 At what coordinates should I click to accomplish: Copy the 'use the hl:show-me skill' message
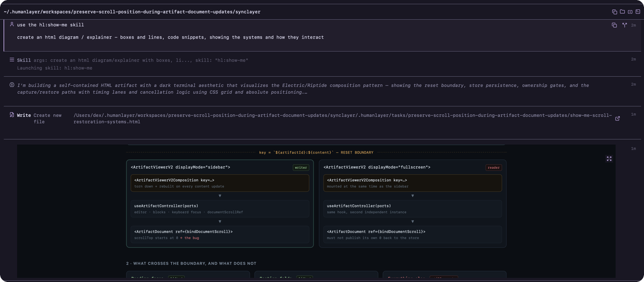614,25
